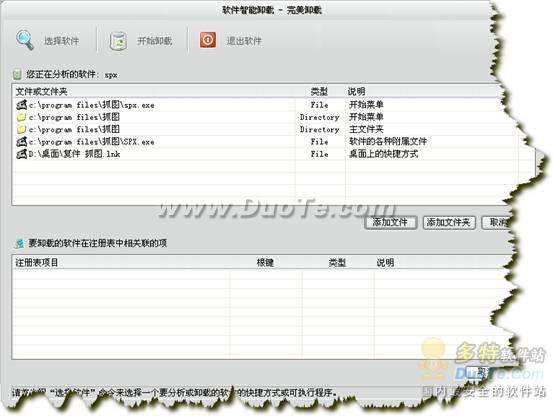This screenshot has width=553, height=416.
Task: Sort by 根键 column header
Action: pyautogui.click(x=266, y=263)
